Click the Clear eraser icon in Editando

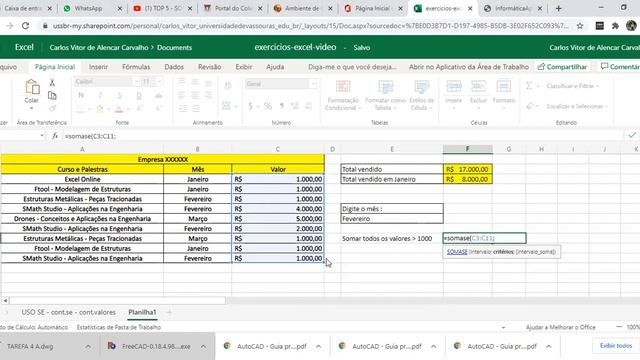click(530, 106)
